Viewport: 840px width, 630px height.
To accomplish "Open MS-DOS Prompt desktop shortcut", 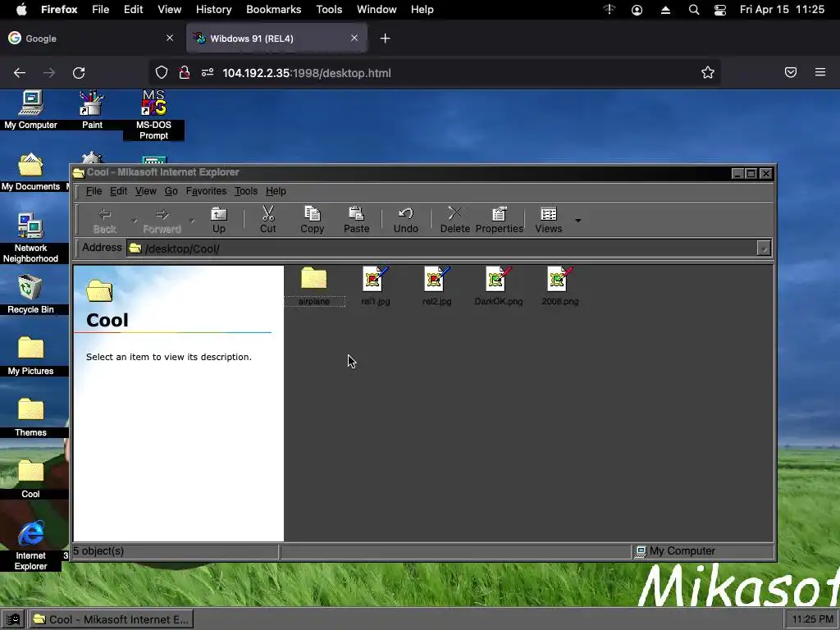I will click(153, 115).
